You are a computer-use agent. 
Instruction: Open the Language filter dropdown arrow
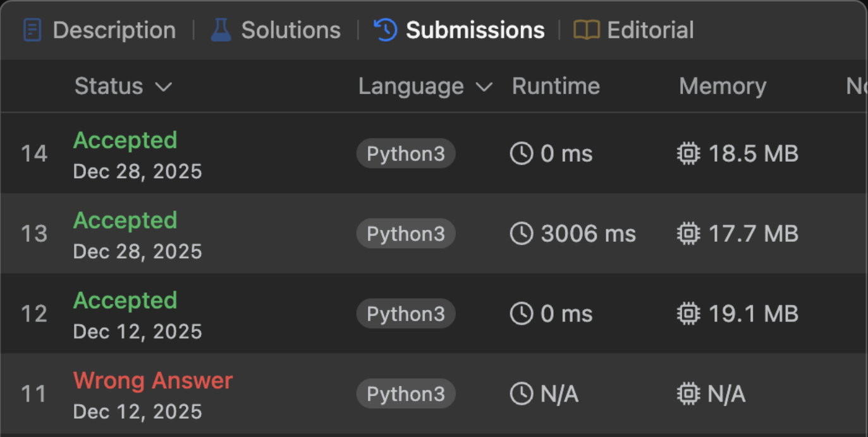(484, 87)
